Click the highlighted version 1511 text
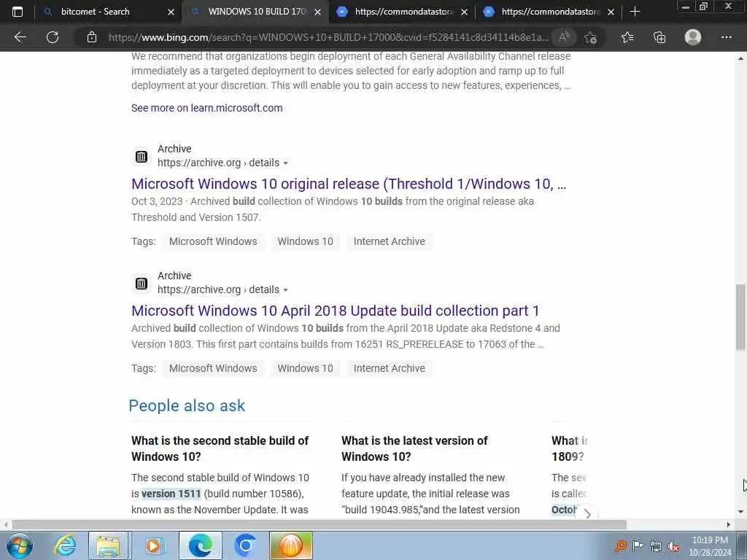Screen dimensions: 747x560 (171, 494)
